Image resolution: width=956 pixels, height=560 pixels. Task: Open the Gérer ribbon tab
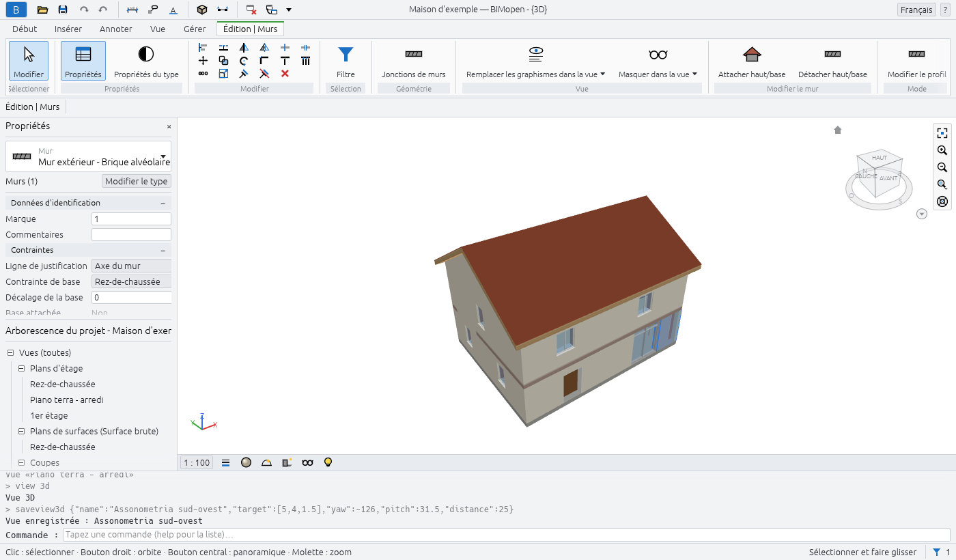click(x=195, y=29)
